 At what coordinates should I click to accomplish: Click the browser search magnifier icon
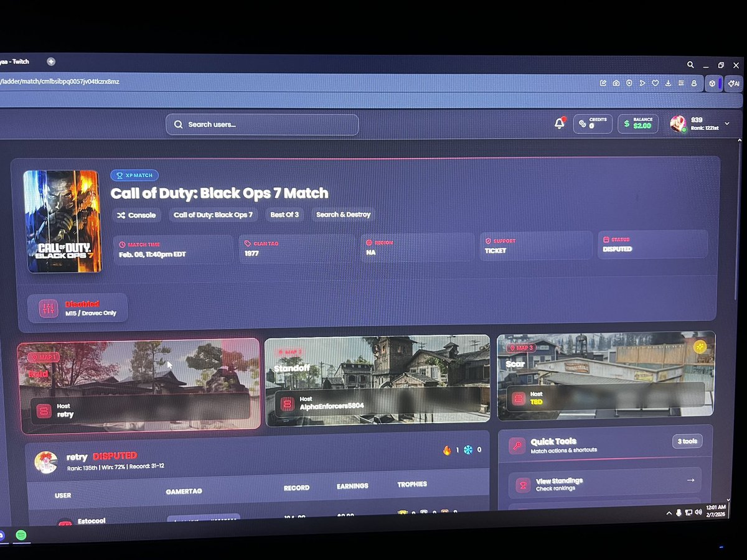tap(690, 65)
